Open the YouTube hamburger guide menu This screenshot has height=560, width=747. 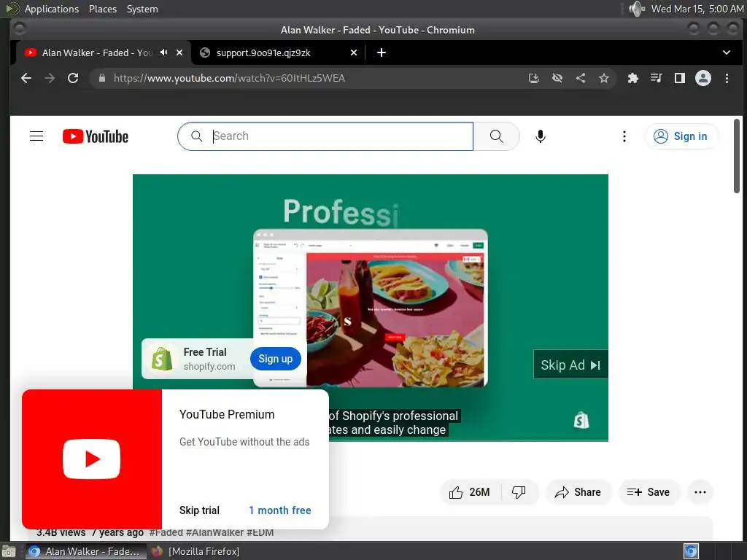[x=36, y=136]
